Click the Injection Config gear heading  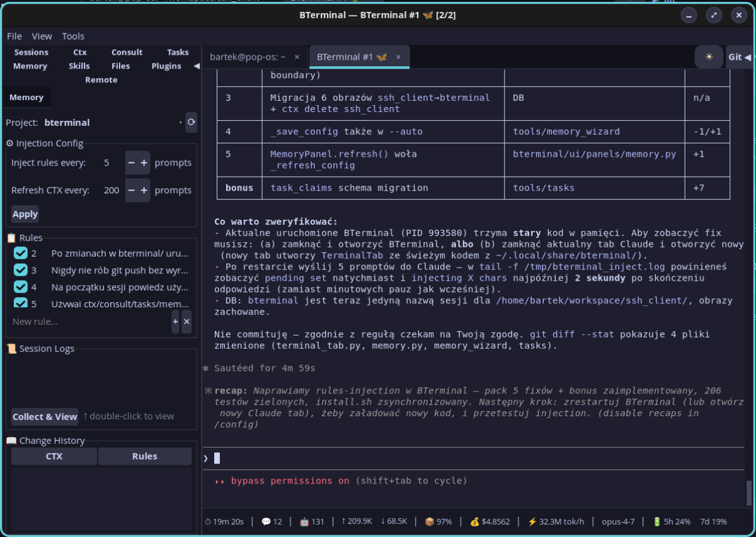tap(44, 144)
